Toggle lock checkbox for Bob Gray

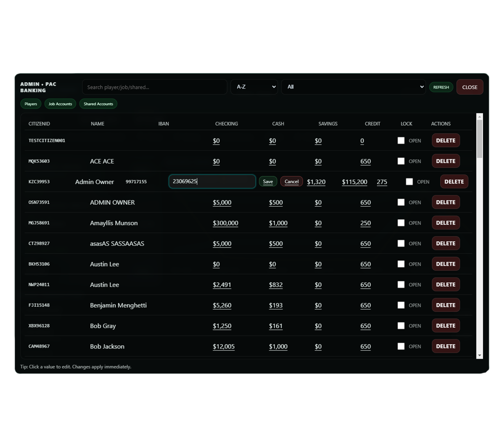click(x=401, y=326)
